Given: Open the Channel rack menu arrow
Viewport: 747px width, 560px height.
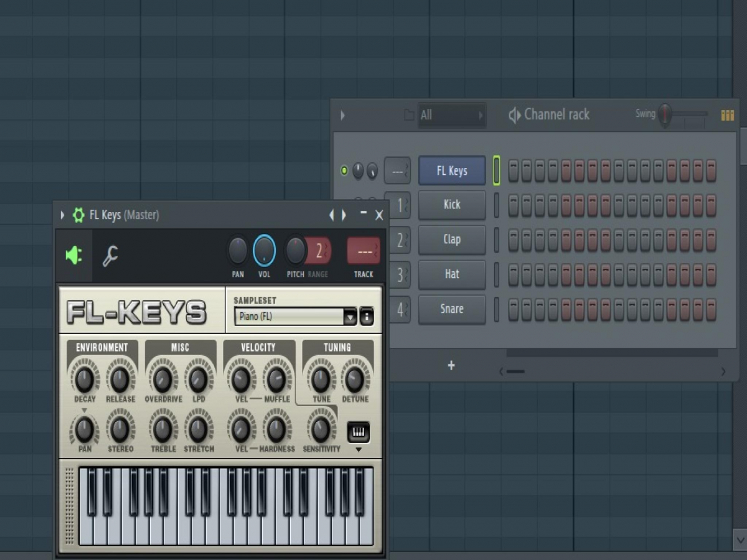Looking at the screenshot, I should point(342,115).
